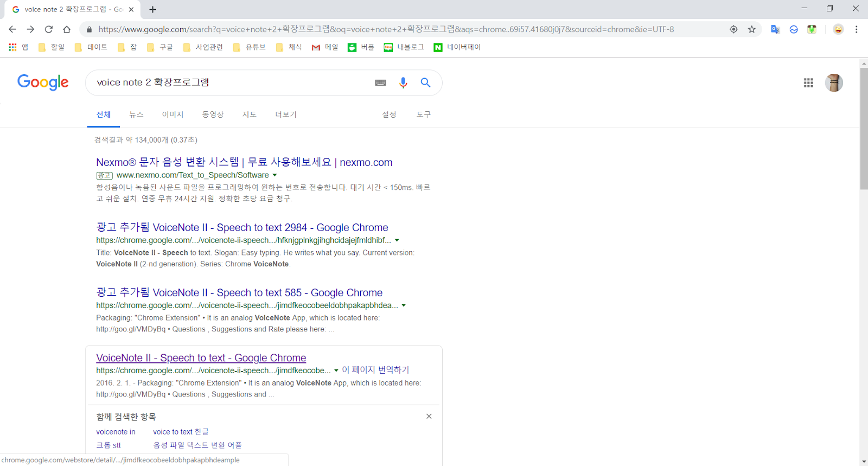
Task: Open the browser home page
Action: (67, 29)
